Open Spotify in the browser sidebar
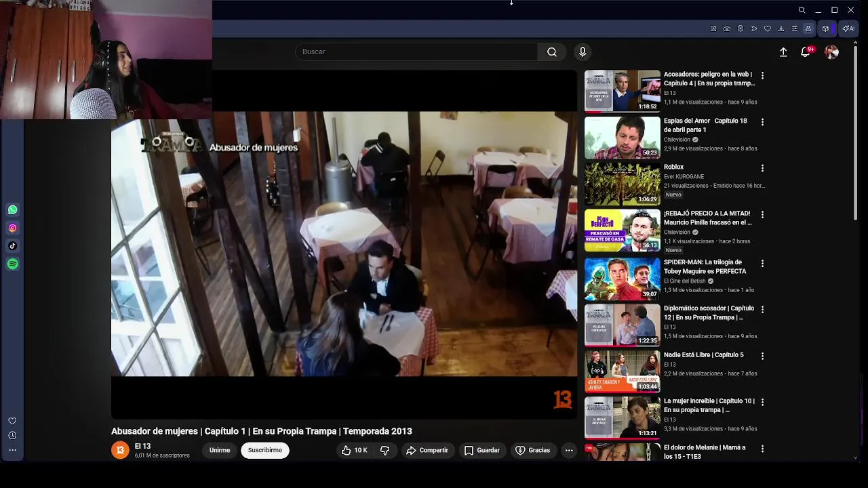868x488 pixels. 12,264
